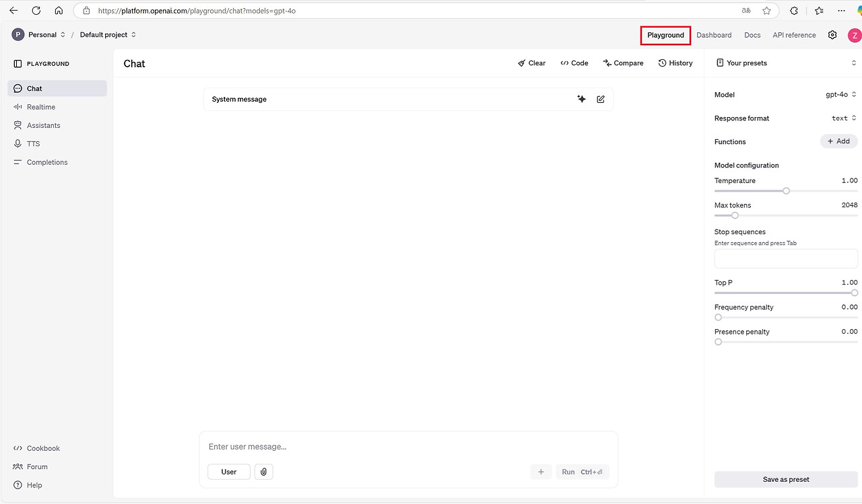Add message with the plus button
The image size is (862, 504).
click(x=541, y=472)
